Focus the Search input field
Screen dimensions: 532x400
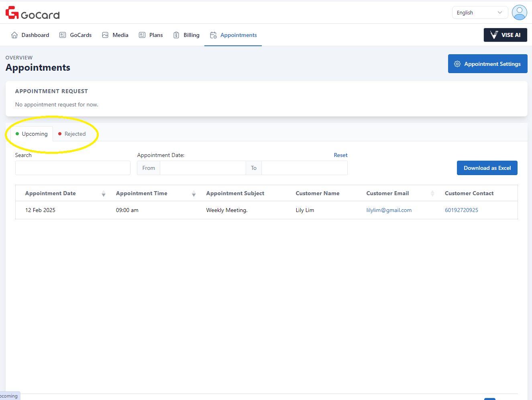coord(73,168)
